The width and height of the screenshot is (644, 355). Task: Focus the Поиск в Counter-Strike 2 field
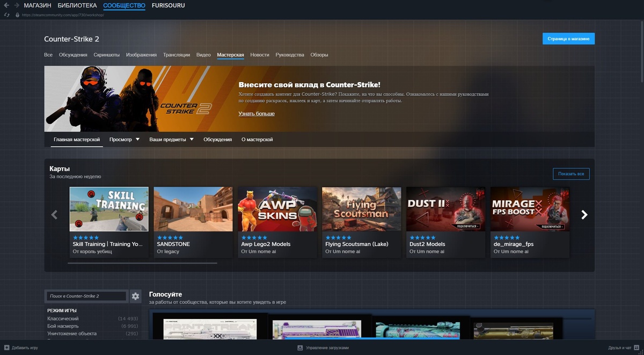(86, 296)
